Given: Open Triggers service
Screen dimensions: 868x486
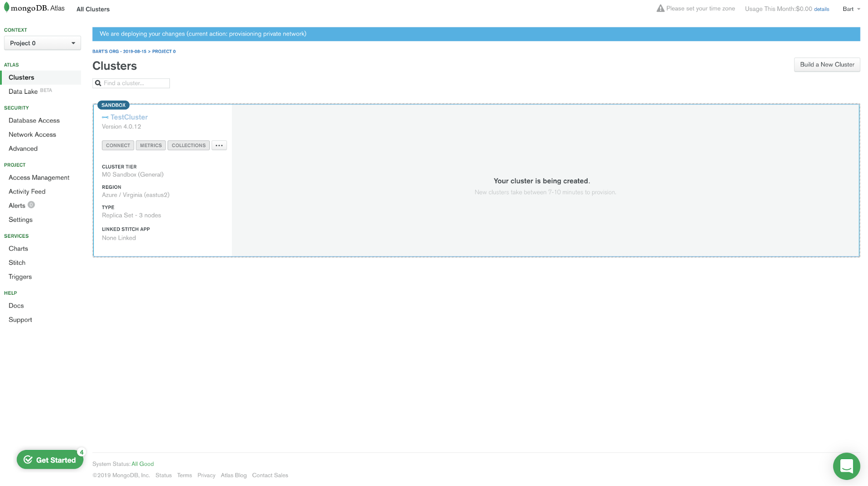Looking at the screenshot, I should pyautogui.click(x=20, y=277).
